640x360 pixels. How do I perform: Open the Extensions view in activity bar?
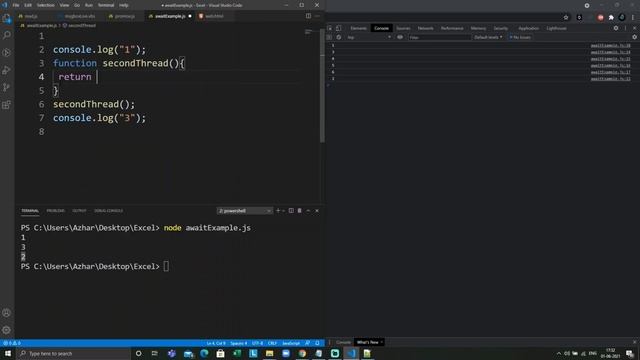(x=7, y=105)
